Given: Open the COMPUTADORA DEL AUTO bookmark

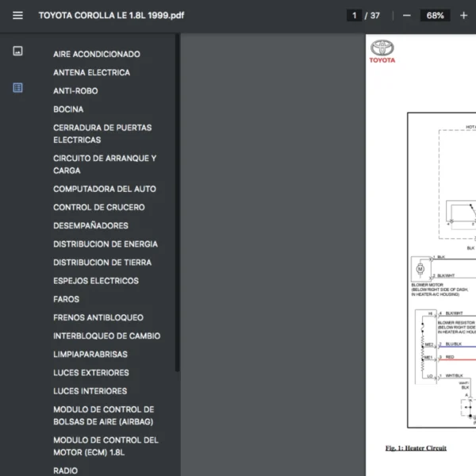Looking at the screenshot, I should point(105,189).
